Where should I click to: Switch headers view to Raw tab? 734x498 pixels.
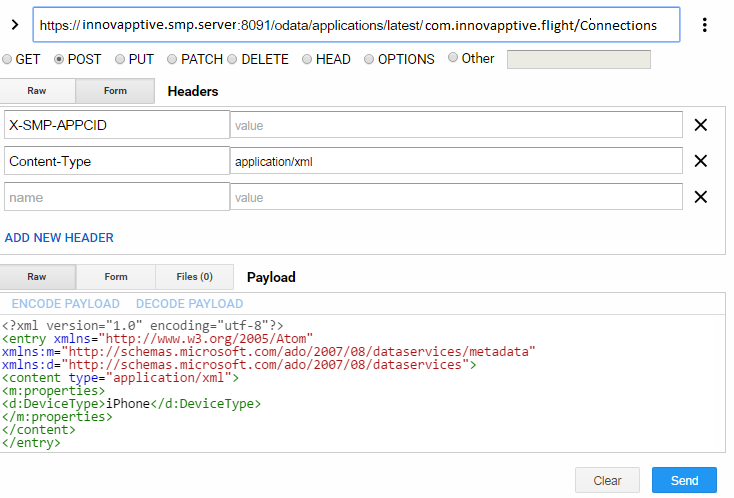tap(37, 91)
